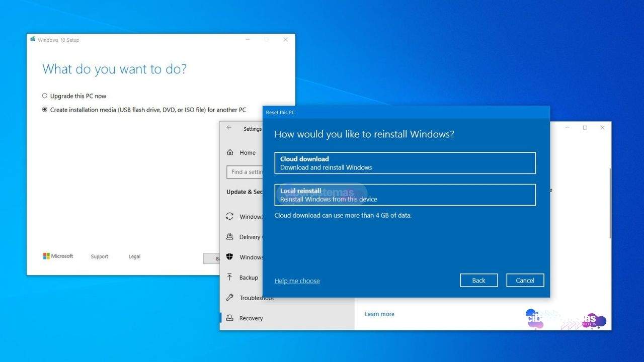The width and height of the screenshot is (644, 362).
Task: Choose Cloud download reinstall option
Action: pos(405,163)
